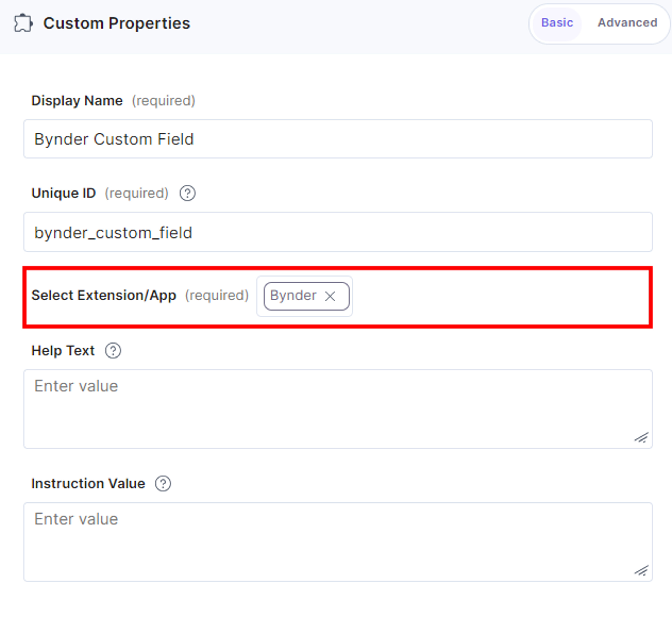Viewport: 672px width, 617px height.
Task: Click the Custom Properties puzzle icon
Action: 23,23
